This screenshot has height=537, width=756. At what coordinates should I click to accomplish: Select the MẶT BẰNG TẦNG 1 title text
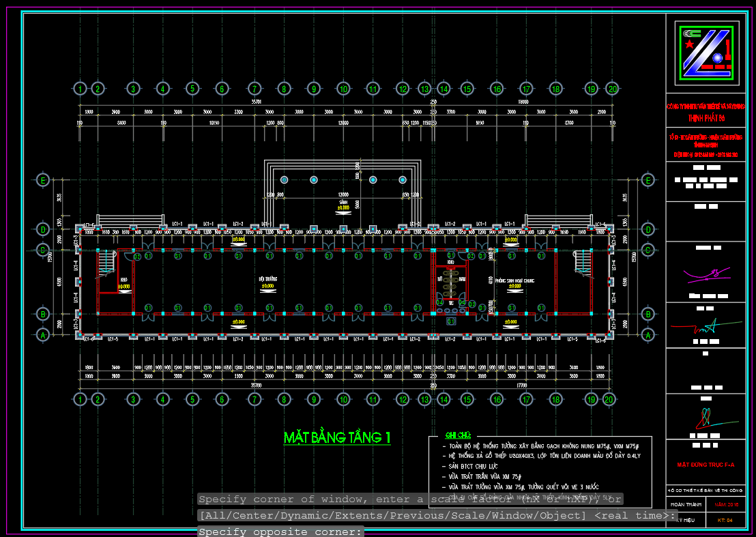click(x=337, y=438)
